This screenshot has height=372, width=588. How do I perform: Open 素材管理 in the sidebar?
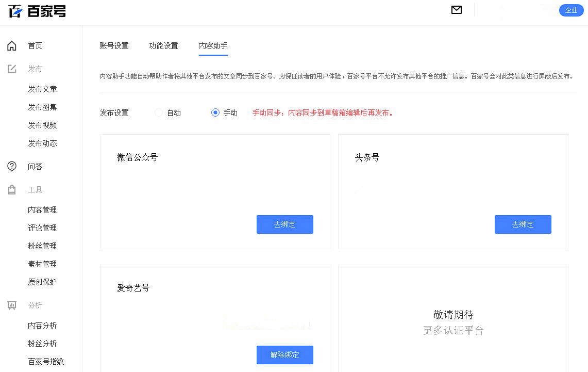42,264
